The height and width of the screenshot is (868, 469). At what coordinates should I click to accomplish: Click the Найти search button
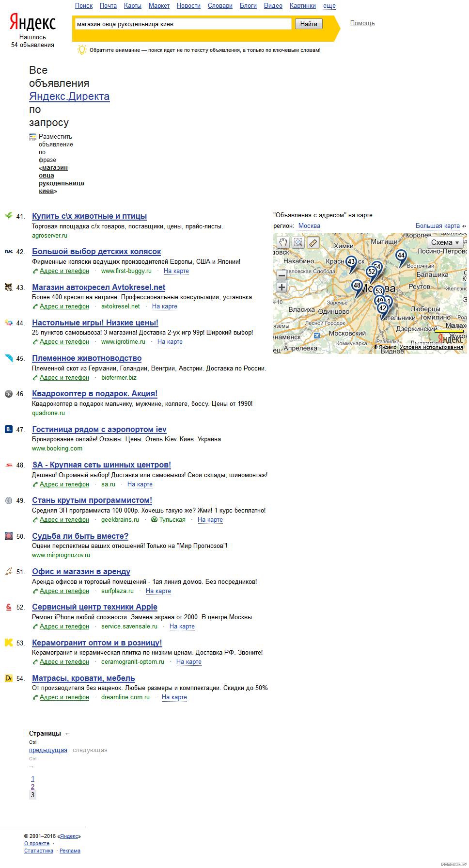click(309, 24)
